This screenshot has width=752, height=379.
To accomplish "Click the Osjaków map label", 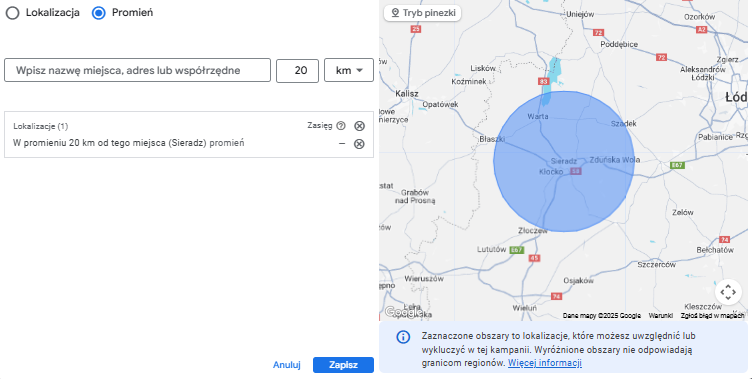I will click(578, 281).
